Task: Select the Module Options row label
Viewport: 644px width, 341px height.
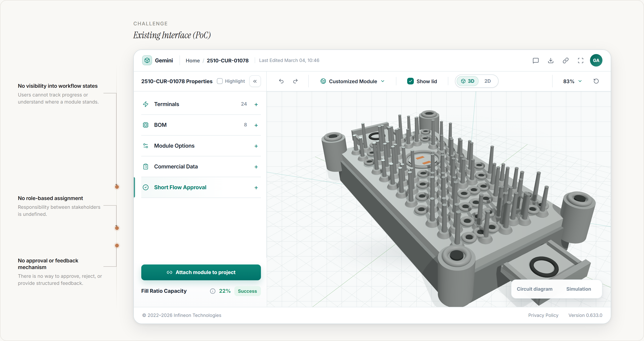Action: click(x=174, y=146)
